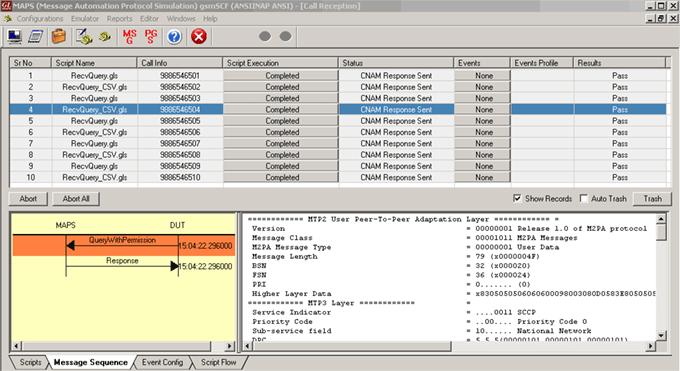This screenshot has width=680, height=371.
Task: Click the Pass result in row 5
Action: [x=620, y=121]
